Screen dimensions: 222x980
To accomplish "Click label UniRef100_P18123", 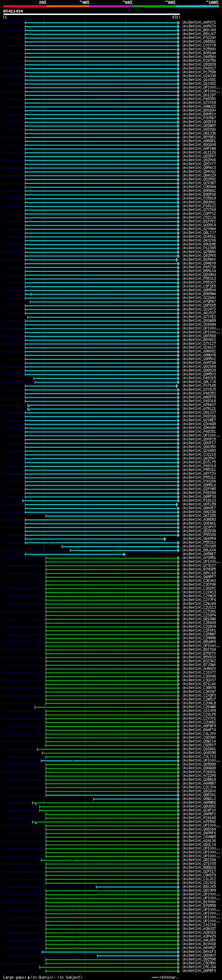I will click(199, 500).
